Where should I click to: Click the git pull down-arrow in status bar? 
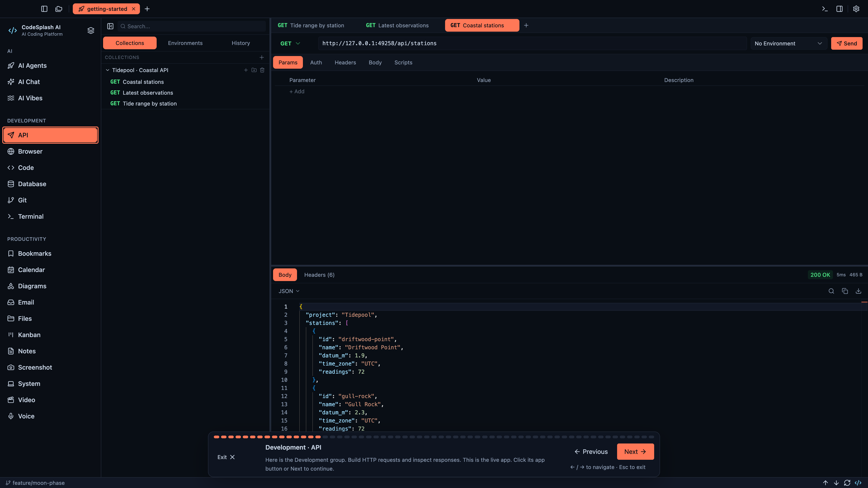(x=836, y=483)
